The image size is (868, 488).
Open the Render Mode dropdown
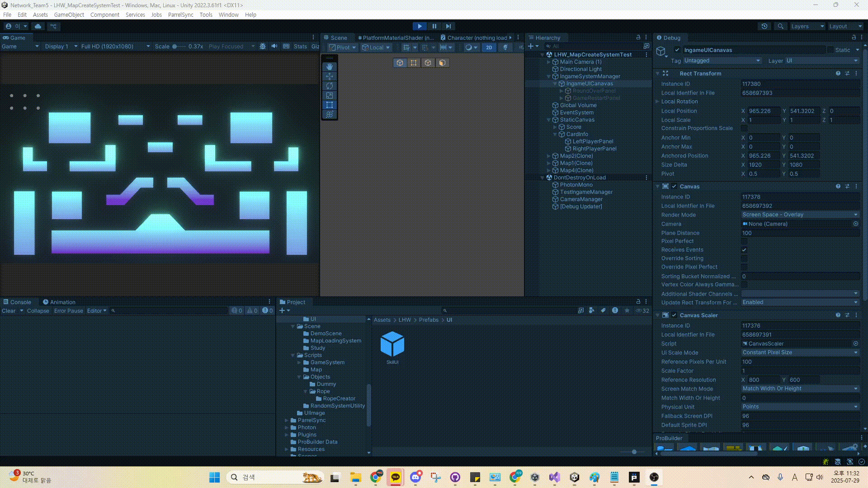point(799,215)
